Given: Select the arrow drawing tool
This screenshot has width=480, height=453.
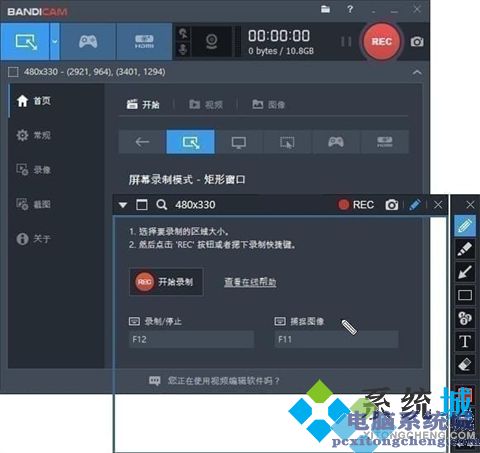Looking at the screenshot, I should tap(465, 272).
